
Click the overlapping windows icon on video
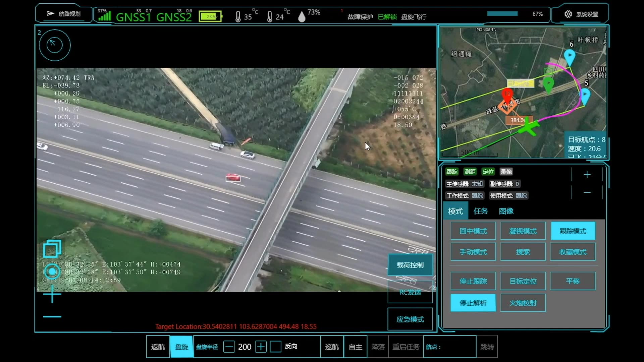click(52, 249)
